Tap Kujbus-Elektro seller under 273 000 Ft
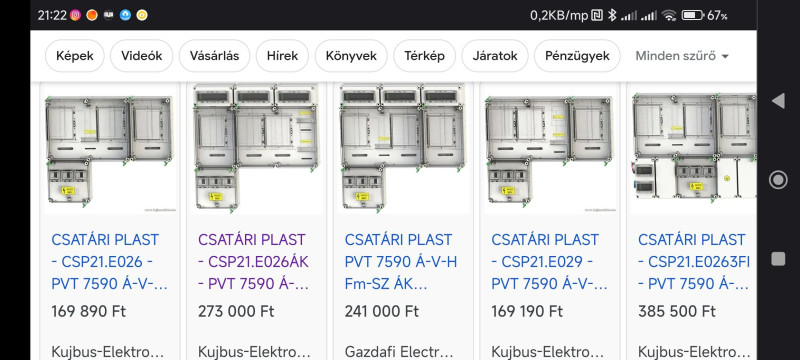 pyautogui.click(x=254, y=351)
